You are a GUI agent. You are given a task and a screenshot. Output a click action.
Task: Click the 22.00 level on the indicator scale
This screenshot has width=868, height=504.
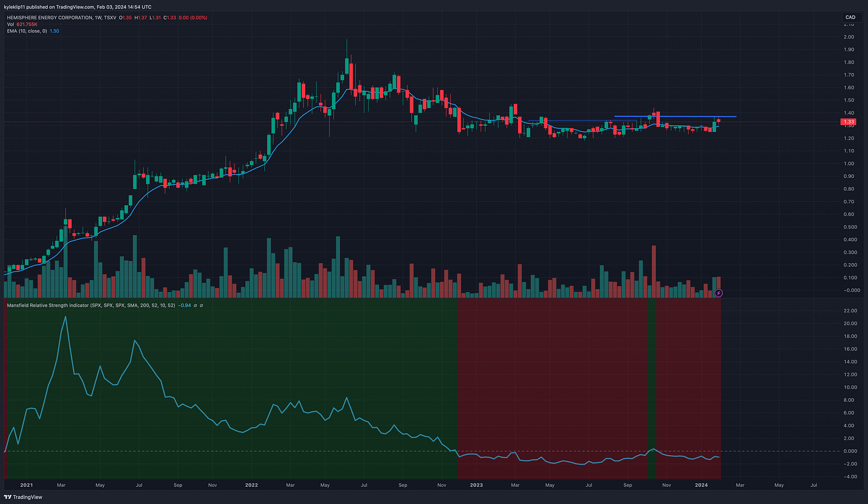[x=850, y=311]
